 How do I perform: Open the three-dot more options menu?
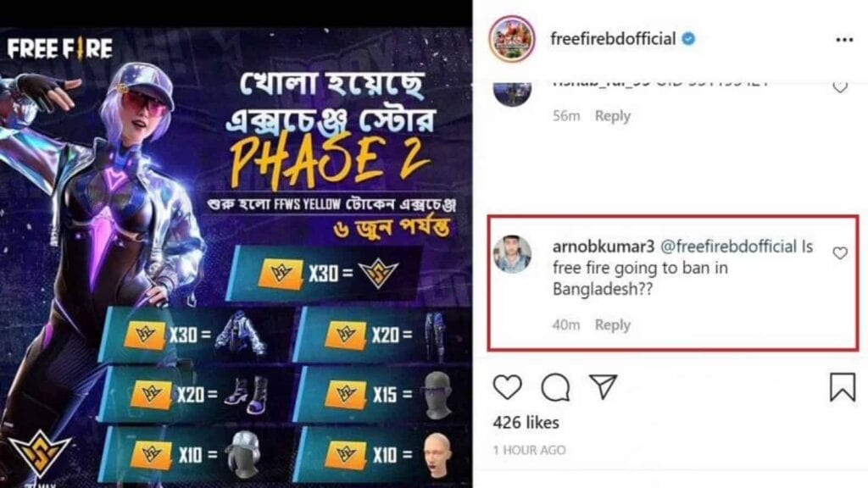(844, 39)
